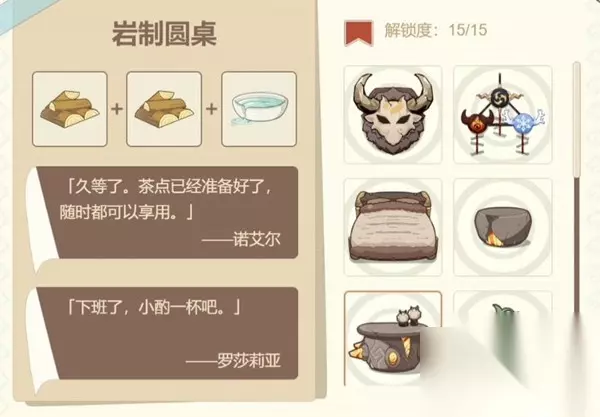The height and width of the screenshot is (417, 600).
Task: Open the horned hilichurl mask item
Action: pos(393,114)
